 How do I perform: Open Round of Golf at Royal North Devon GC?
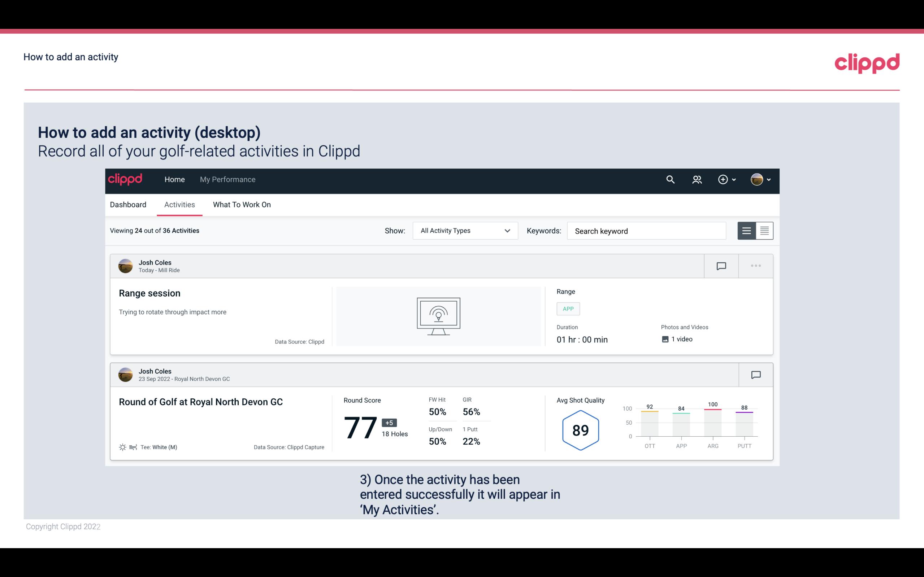200,402
